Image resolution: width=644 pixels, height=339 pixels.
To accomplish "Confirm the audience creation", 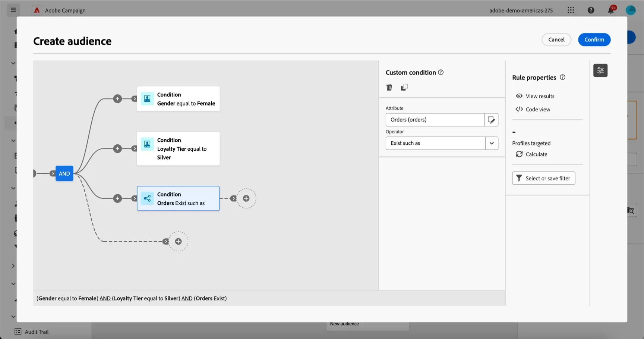I will (594, 40).
